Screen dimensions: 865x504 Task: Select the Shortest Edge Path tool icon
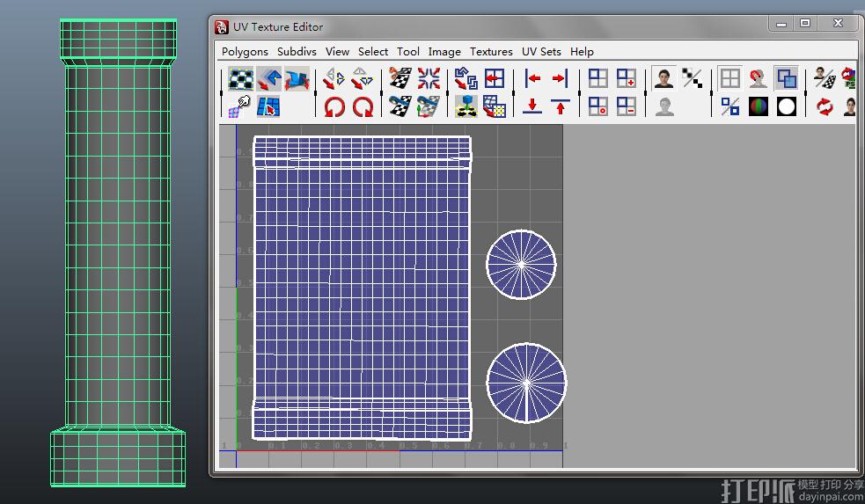click(x=269, y=106)
